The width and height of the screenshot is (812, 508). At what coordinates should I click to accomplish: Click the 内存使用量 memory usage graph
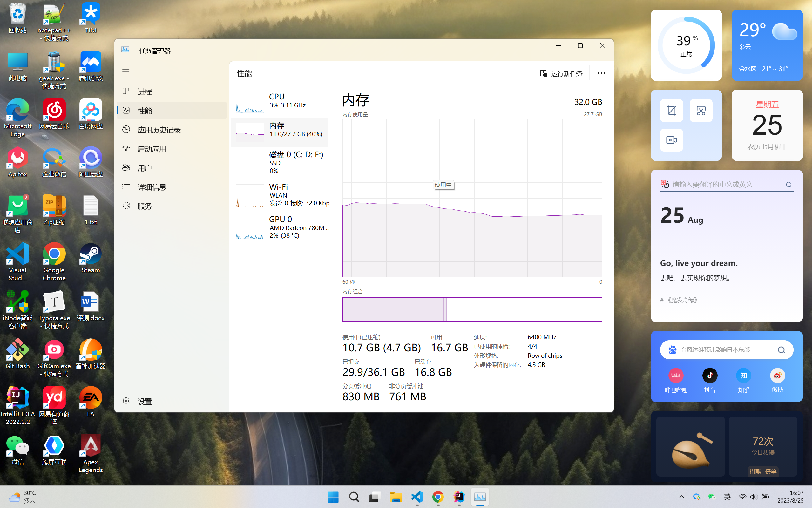pyautogui.click(x=472, y=198)
